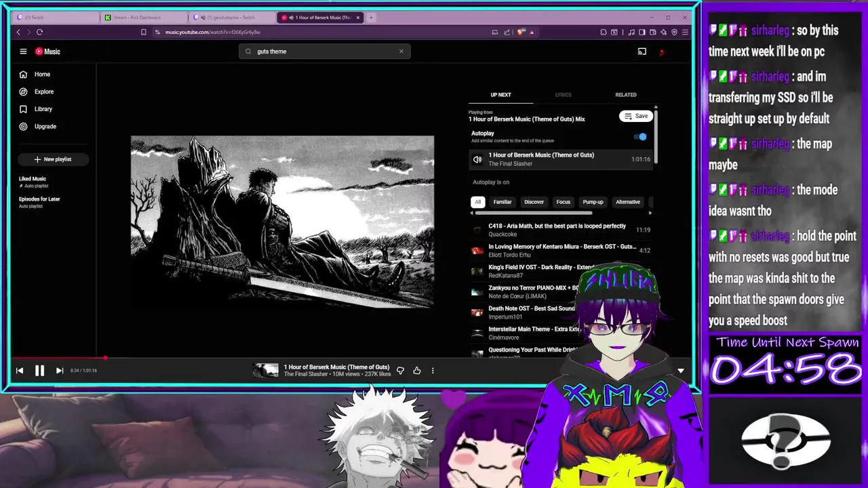868x488 pixels.
Task: Switch to the geodudepnw Twitch tab
Action: click(232, 18)
